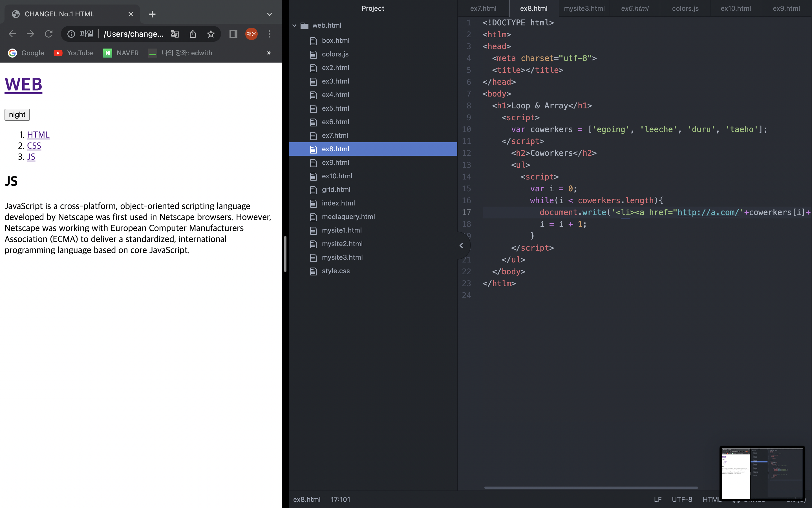The width and height of the screenshot is (812, 508).
Task: Switch to the colors.js editor tab
Action: tap(685, 8)
